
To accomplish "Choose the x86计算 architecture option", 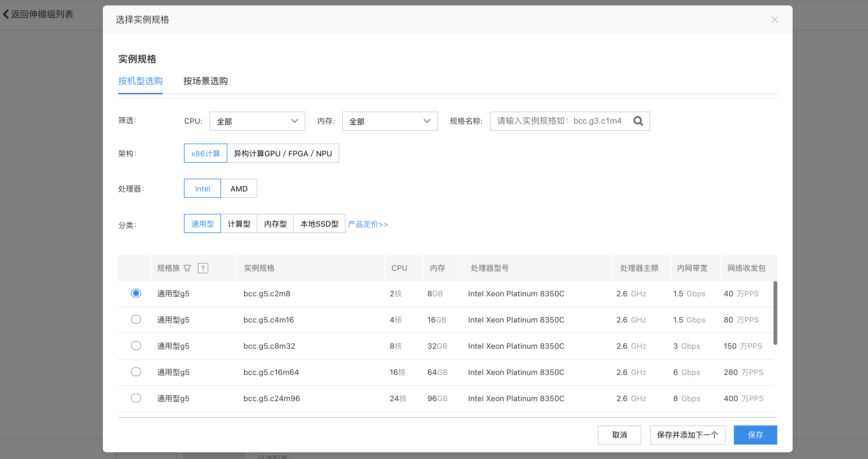I will coord(206,153).
